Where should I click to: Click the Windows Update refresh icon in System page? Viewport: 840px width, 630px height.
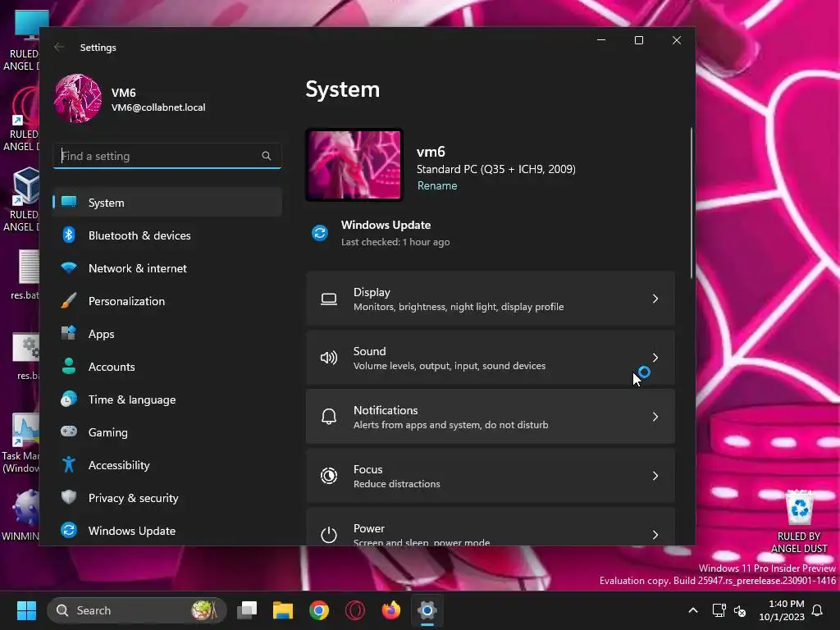(x=320, y=233)
